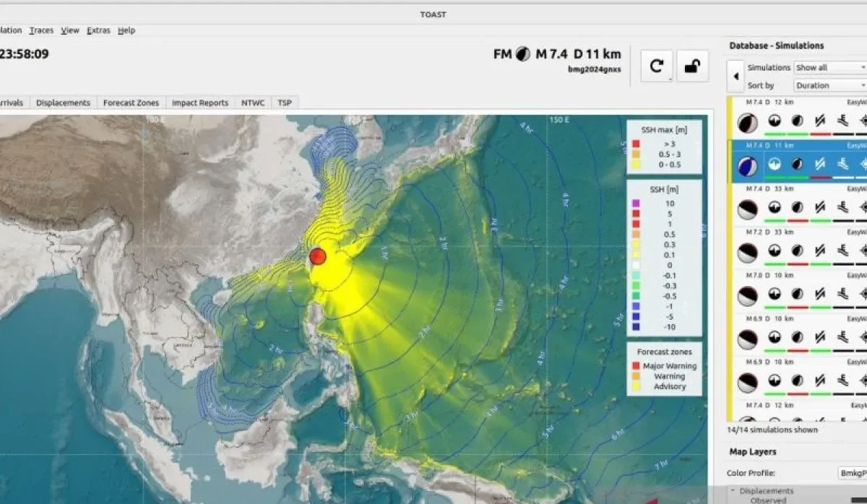The image size is (867, 504).
Task: Click the half-filled semicircle icon in the M 7.4 D 33 km row
Action: [x=775, y=208]
